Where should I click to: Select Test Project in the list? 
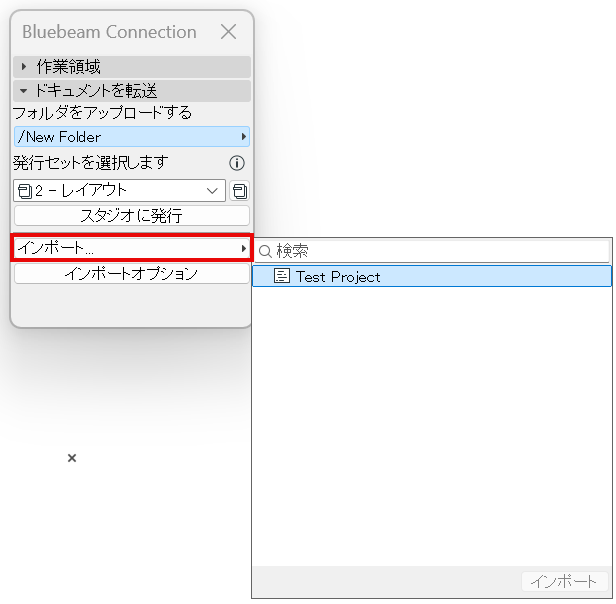click(432, 277)
